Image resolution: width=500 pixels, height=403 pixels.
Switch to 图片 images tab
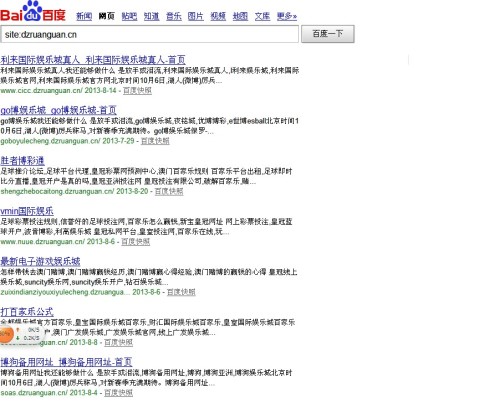tap(196, 16)
